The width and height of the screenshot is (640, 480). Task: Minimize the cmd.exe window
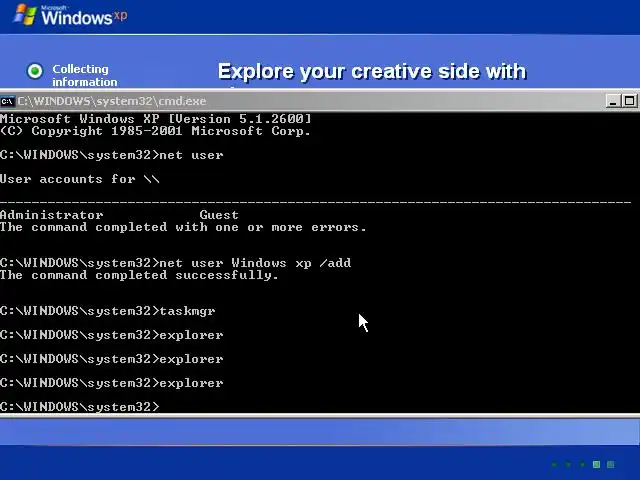(x=612, y=101)
